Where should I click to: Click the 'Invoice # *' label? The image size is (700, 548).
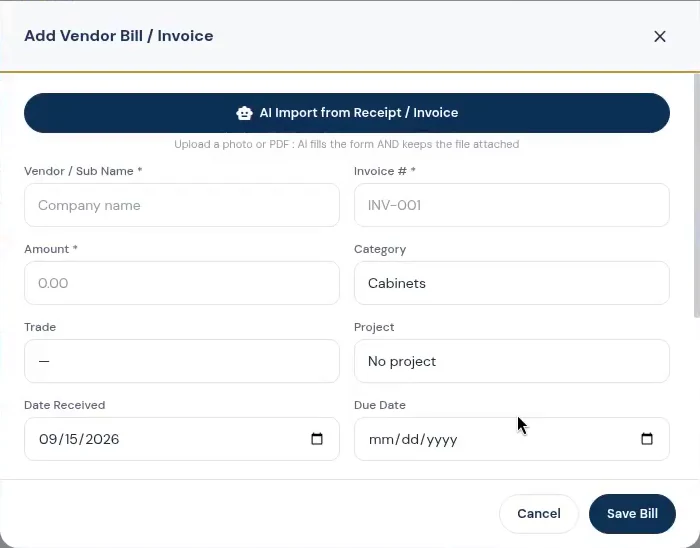pyautogui.click(x=384, y=171)
